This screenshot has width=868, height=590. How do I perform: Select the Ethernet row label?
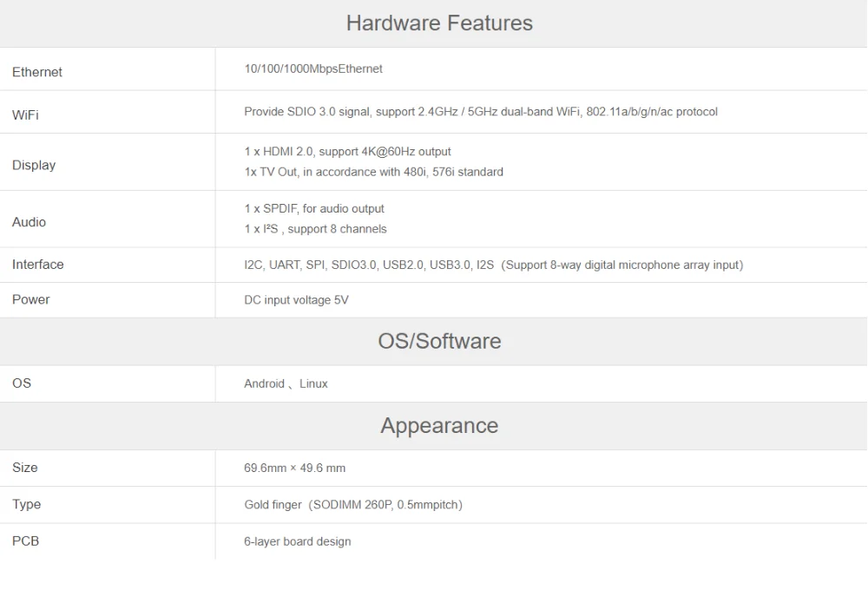coord(37,72)
